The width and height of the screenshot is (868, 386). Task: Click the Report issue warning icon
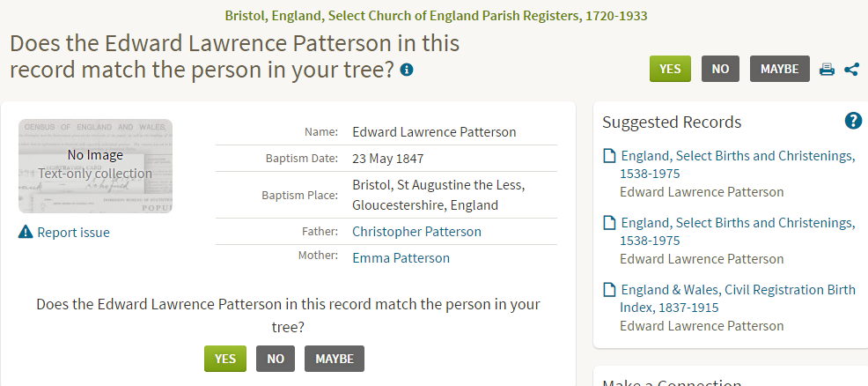point(26,233)
